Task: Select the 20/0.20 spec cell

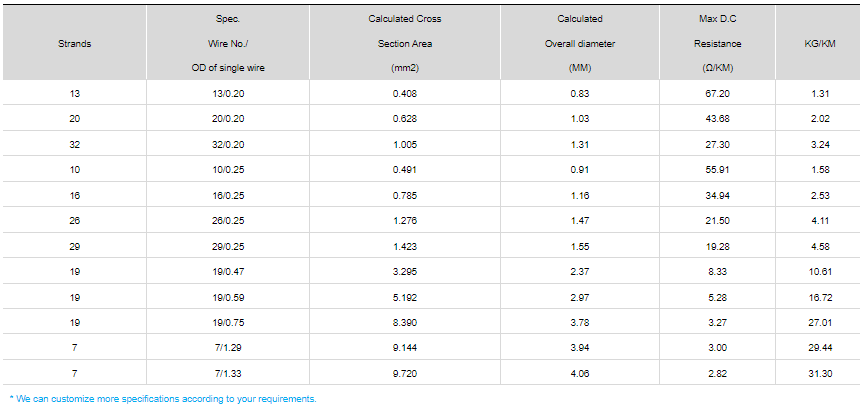Action: click(x=228, y=119)
